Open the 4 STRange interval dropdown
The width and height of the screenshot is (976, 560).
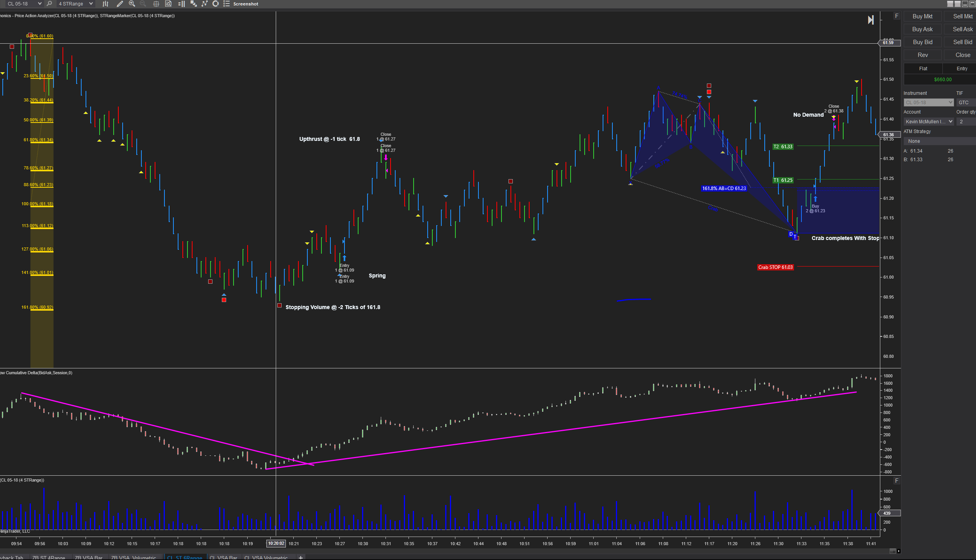(x=76, y=4)
